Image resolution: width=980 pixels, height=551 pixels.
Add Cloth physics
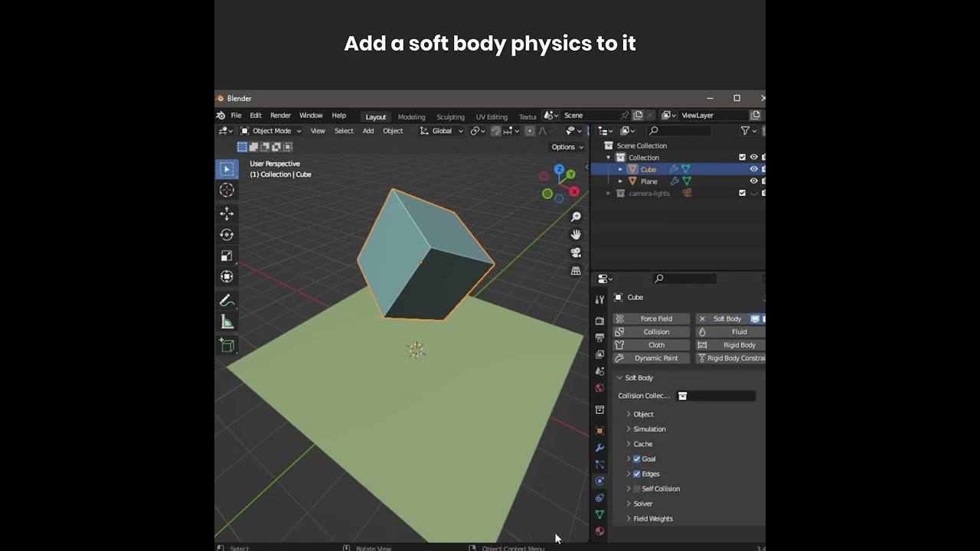tap(652, 345)
